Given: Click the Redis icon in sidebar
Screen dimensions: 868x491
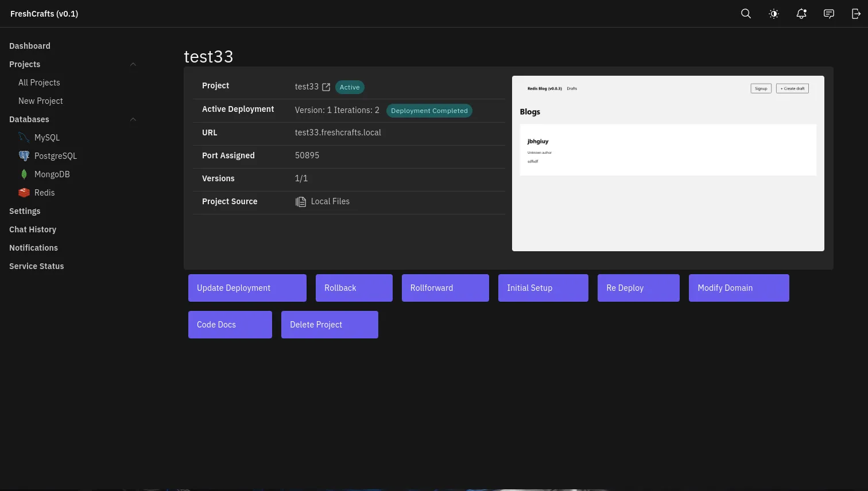Looking at the screenshot, I should [24, 193].
